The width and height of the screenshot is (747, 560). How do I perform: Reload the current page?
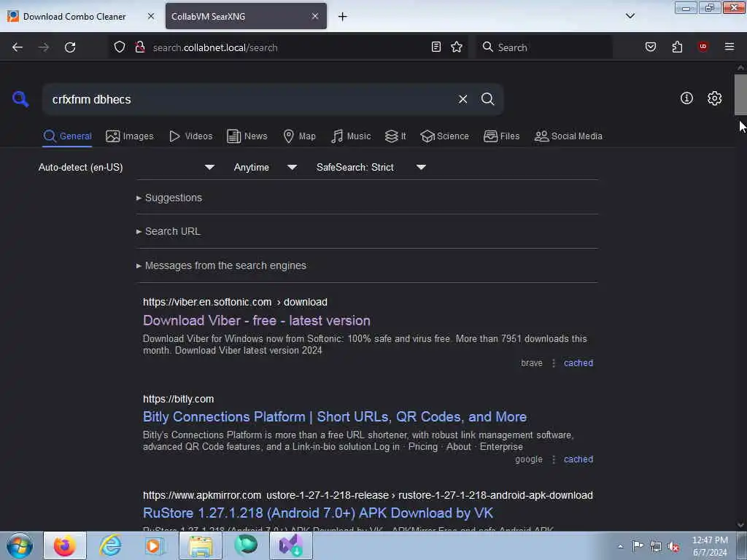tap(70, 47)
